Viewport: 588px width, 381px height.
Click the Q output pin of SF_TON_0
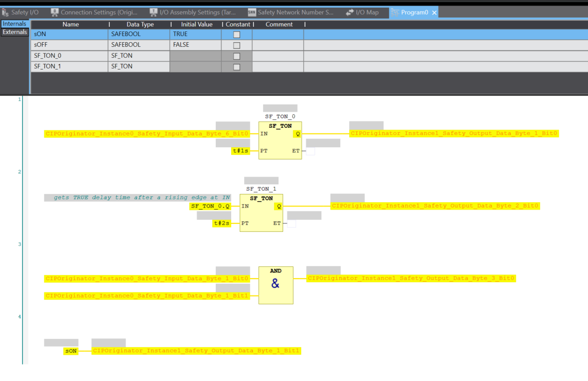pyautogui.click(x=298, y=134)
